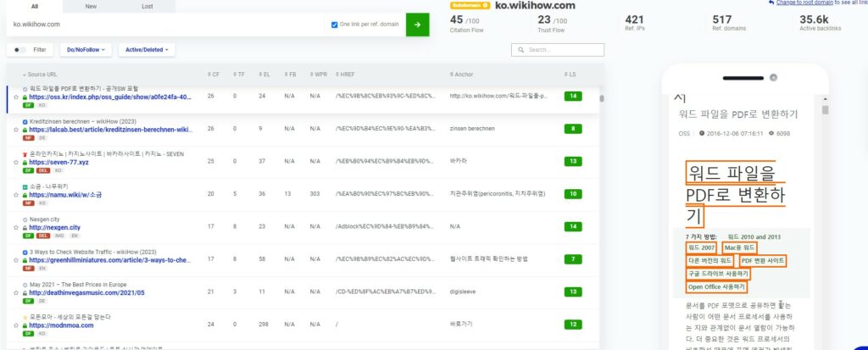Click the ko.wikihow.com URL input field
868x350 pixels.
click(165, 25)
